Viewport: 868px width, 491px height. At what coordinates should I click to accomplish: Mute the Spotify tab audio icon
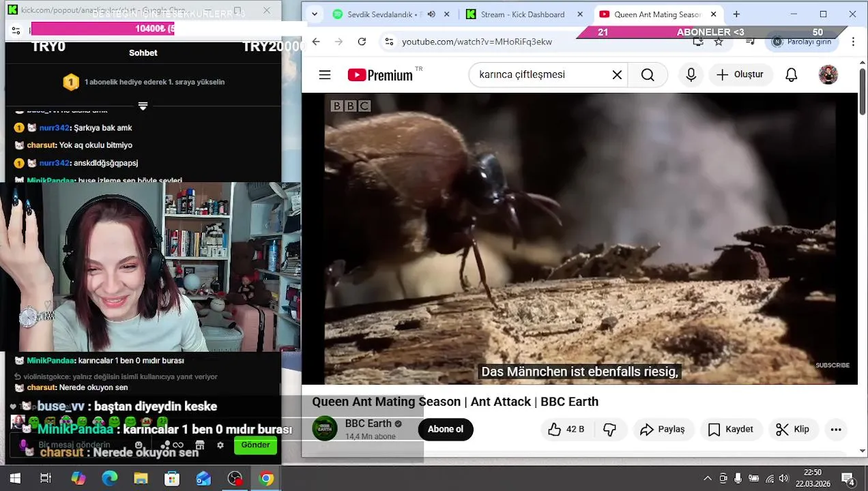point(431,14)
